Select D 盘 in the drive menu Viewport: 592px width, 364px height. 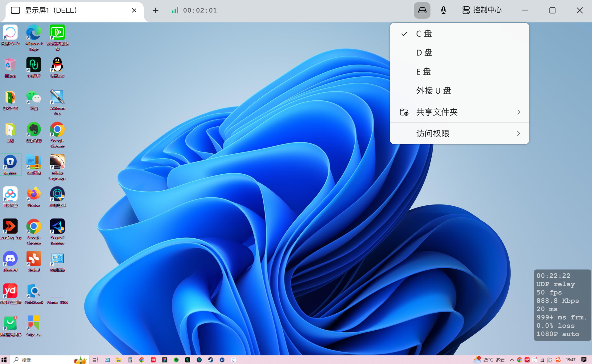tap(459, 53)
